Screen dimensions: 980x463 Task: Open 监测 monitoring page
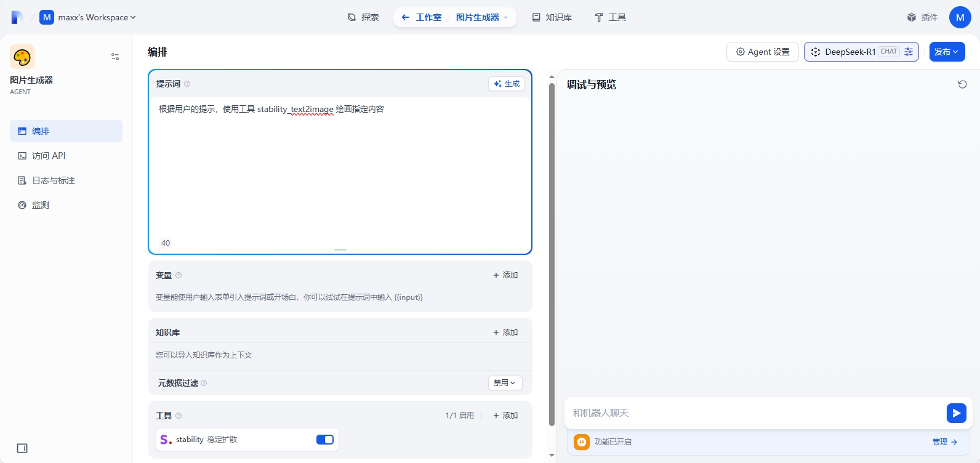(66, 205)
